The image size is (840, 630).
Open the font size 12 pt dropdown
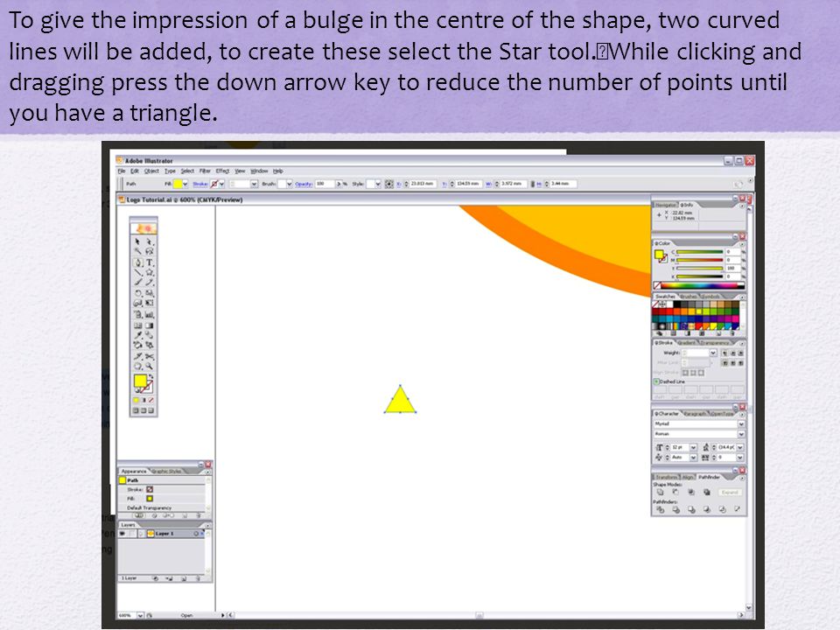693,447
